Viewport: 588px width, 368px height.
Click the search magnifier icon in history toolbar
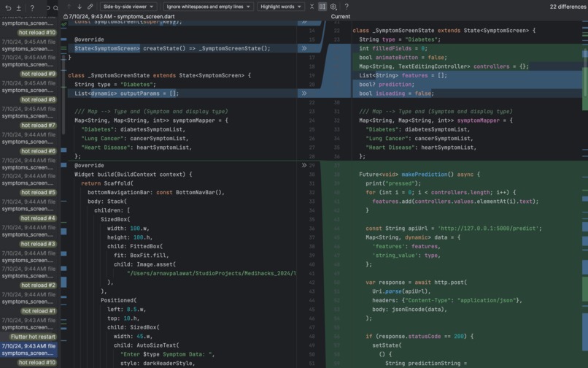coord(55,7)
